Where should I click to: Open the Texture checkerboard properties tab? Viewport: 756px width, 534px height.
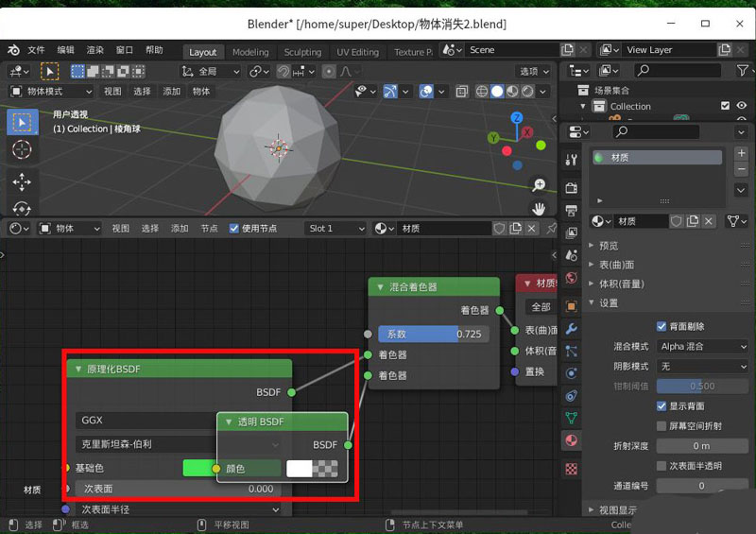point(571,468)
